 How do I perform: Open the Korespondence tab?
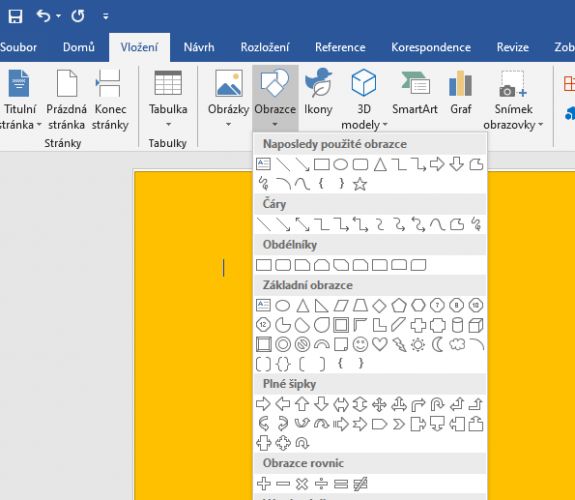(x=431, y=47)
